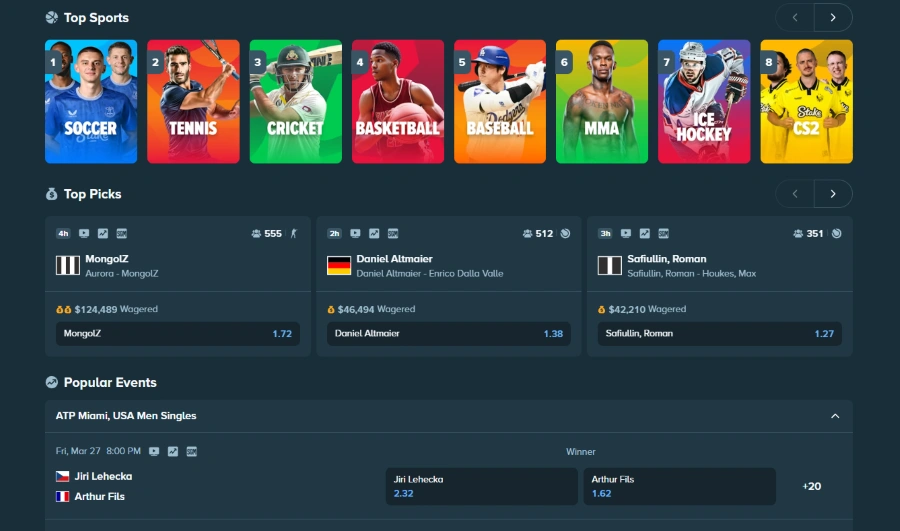This screenshot has width=900, height=531.
Task: Click live stream icon on MongolZ card
Action: pos(84,234)
